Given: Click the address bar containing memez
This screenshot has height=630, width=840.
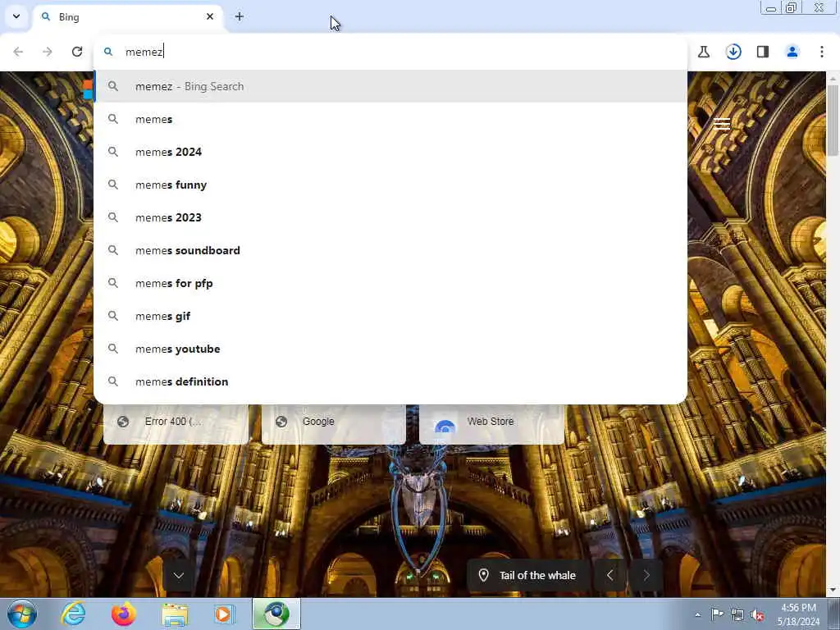Looking at the screenshot, I should [390, 52].
